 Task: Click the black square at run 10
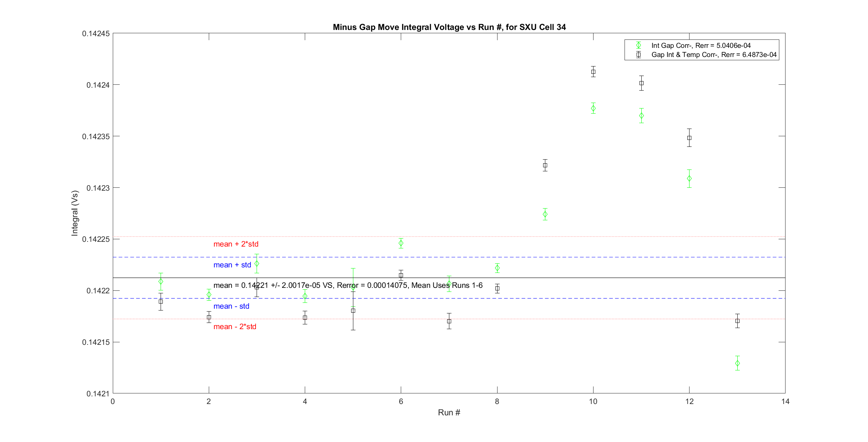(593, 72)
